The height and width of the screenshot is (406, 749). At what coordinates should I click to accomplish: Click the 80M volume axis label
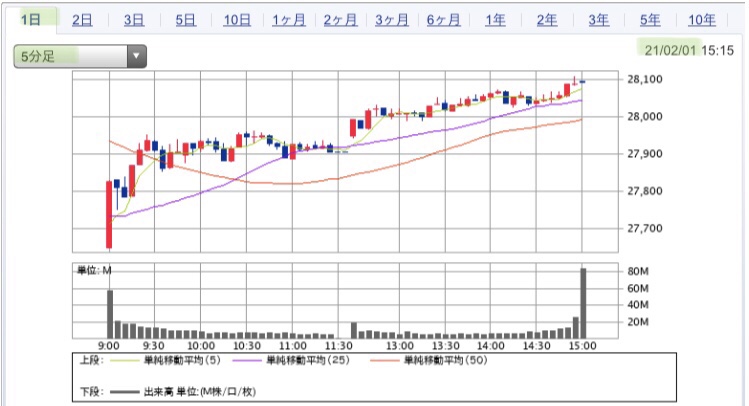[x=638, y=271]
